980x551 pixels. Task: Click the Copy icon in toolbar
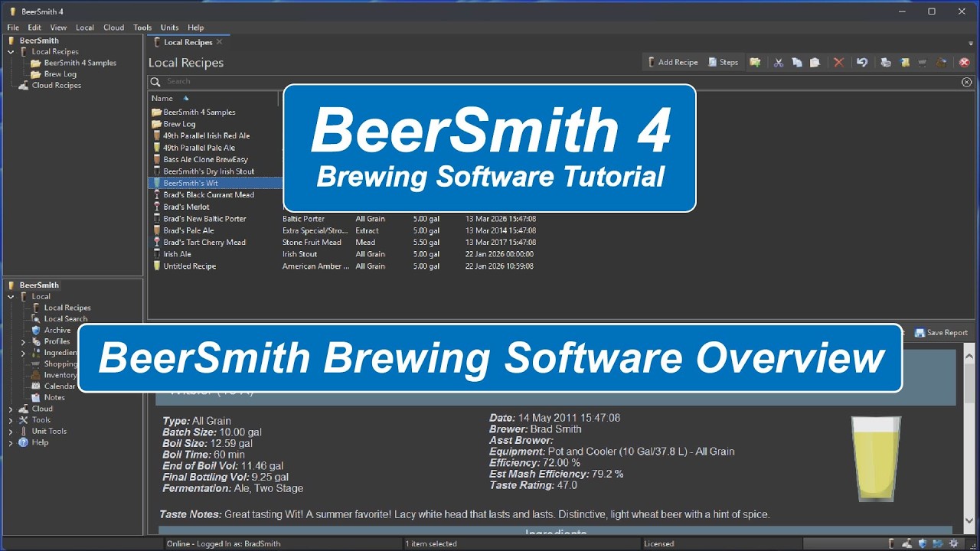797,62
